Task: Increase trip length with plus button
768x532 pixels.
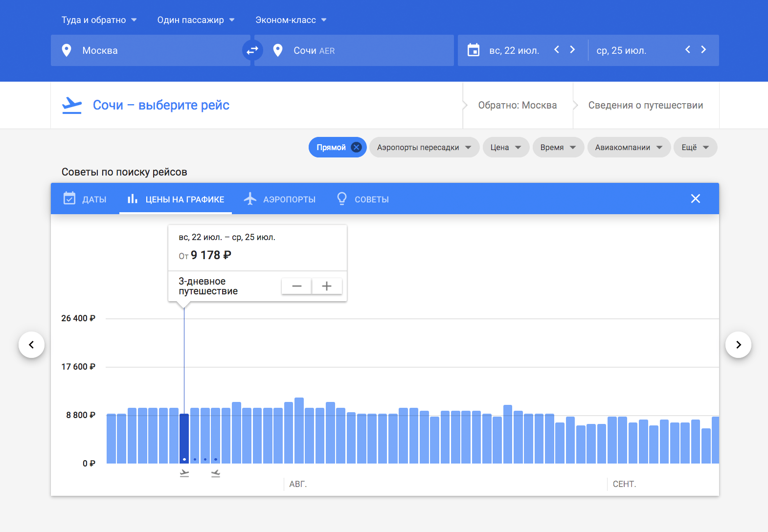Action: tap(327, 286)
